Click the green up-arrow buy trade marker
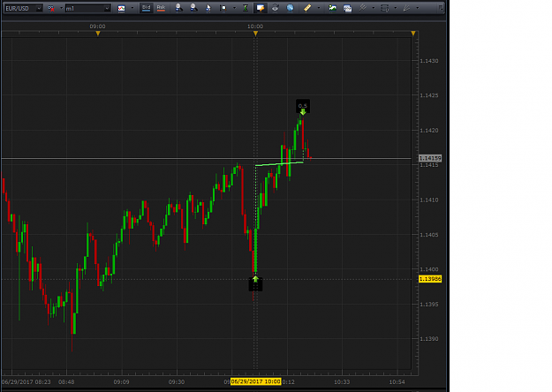This screenshot has width=552, height=392. pyautogui.click(x=255, y=279)
